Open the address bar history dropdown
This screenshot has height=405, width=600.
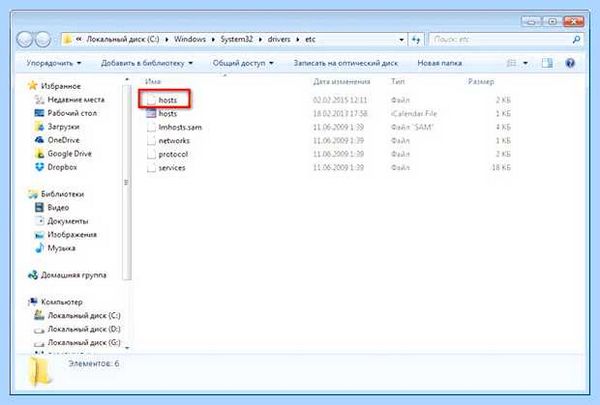401,39
